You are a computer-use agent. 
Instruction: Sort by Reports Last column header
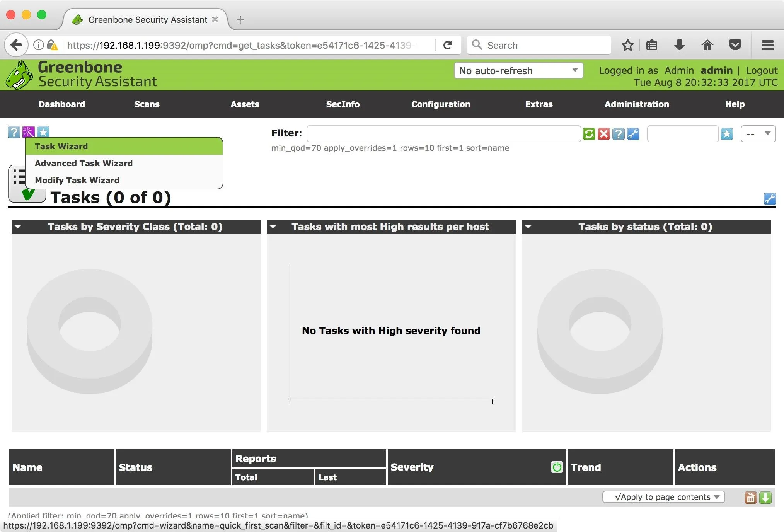click(327, 477)
